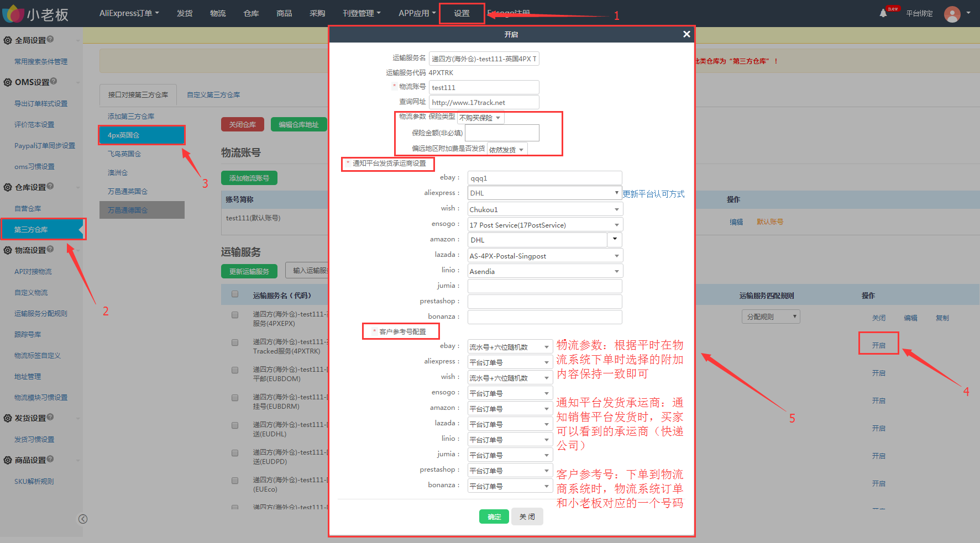This screenshot has height=543, width=980.
Task: Check the EUEco service row checkbox
Action: point(235,481)
